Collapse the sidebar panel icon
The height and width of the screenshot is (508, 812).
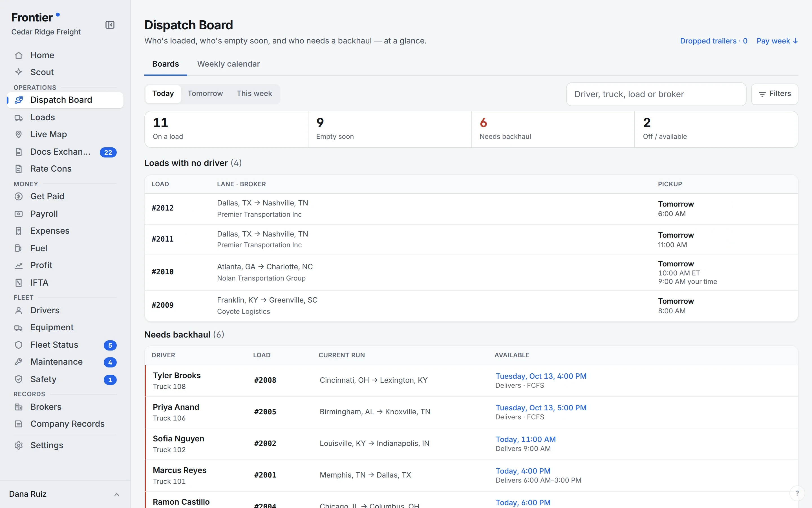click(110, 25)
